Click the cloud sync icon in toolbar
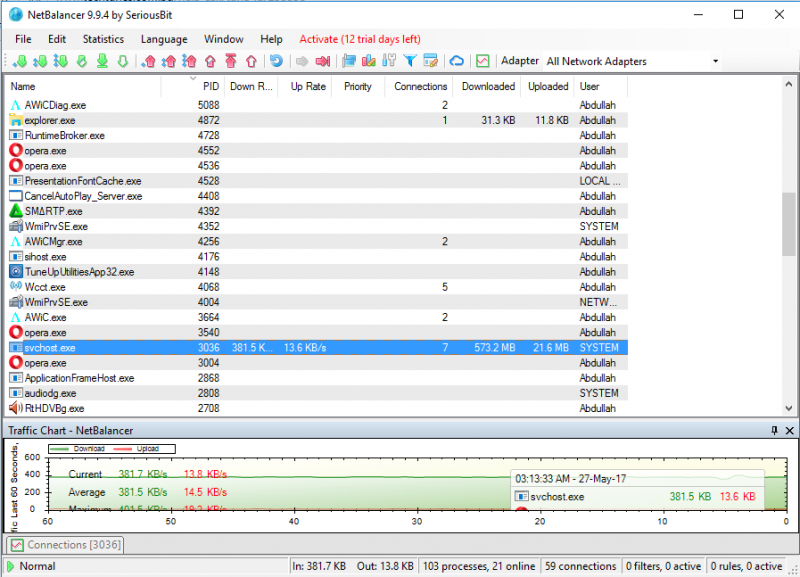 456,62
